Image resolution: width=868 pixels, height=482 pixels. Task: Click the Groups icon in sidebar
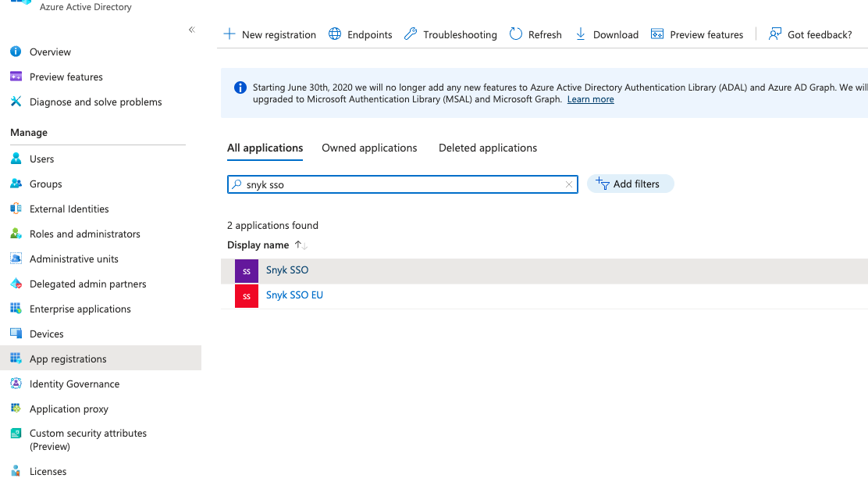tap(16, 184)
